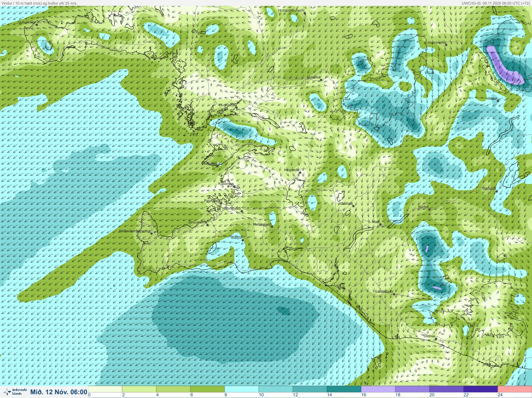Click the Hellisskarð station label
The width and height of the screenshot is (532, 398).
tap(262, 224)
